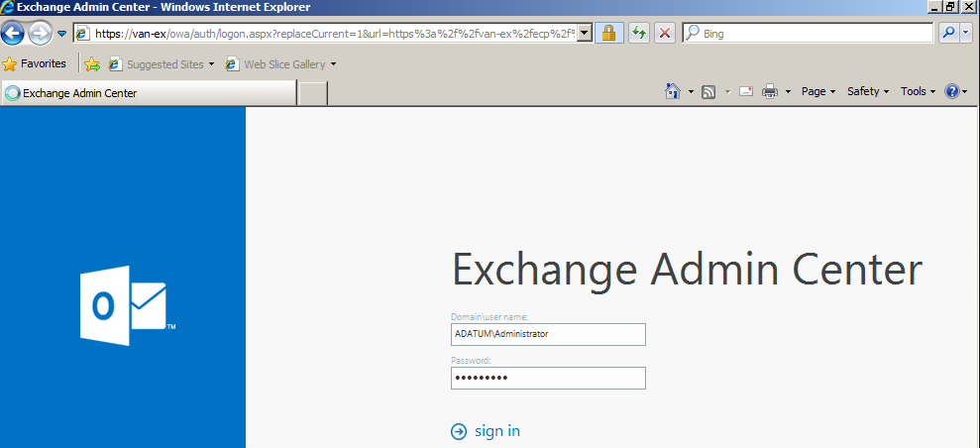View the security report via the lock icon
Image resolution: width=980 pixels, height=448 pixels.
click(x=608, y=34)
